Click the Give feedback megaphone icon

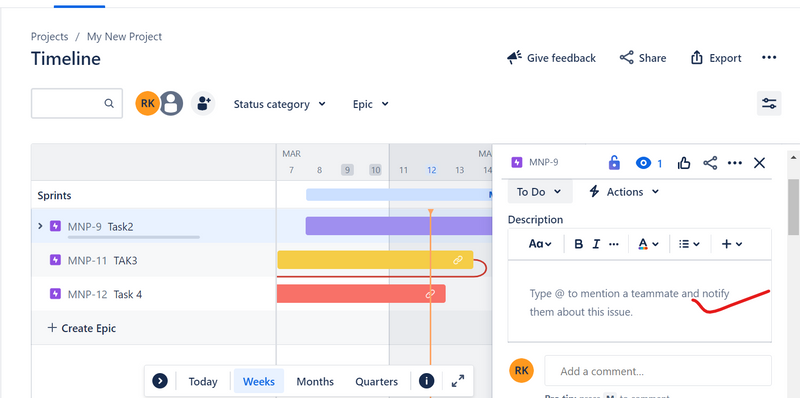pyautogui.click(x=514, y=58)
